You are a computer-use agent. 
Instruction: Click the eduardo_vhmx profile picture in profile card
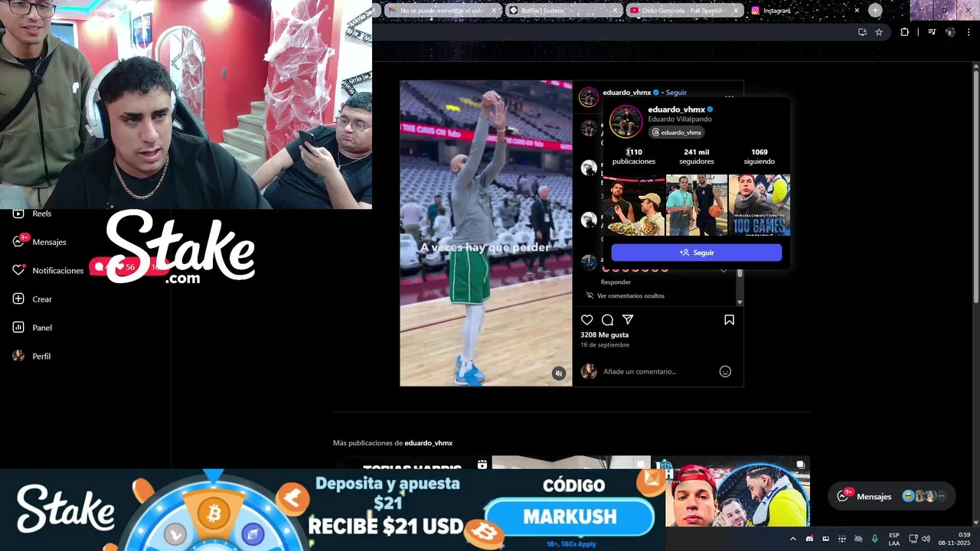(x=626, y=121)
